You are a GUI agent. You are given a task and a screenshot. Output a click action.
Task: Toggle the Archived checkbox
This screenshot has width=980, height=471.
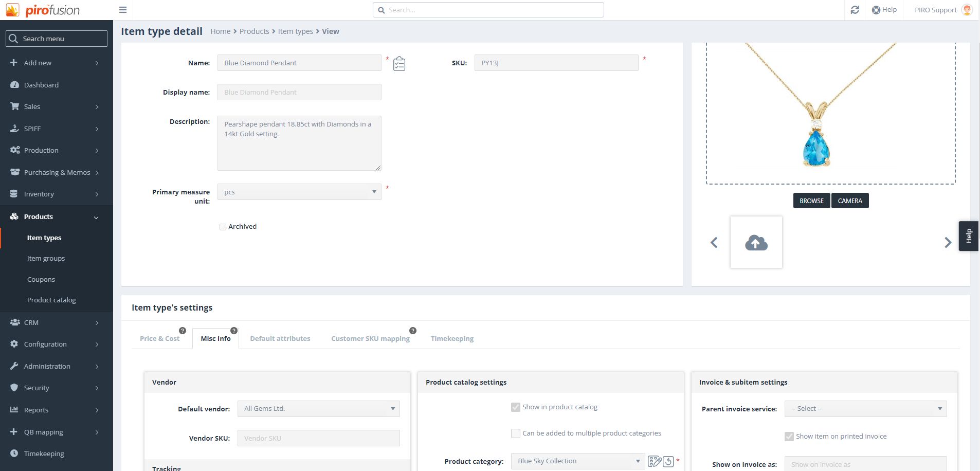click(x=223, y=227)
